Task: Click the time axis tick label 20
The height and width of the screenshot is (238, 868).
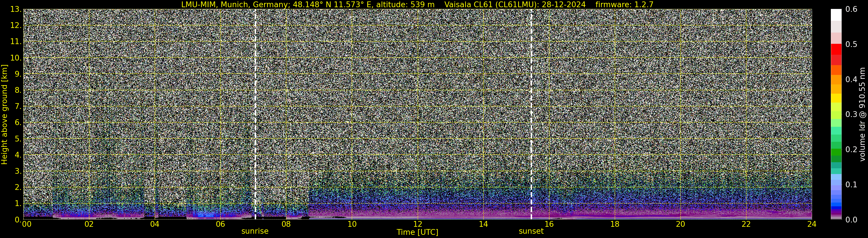Action: click(x=680, y=224)
